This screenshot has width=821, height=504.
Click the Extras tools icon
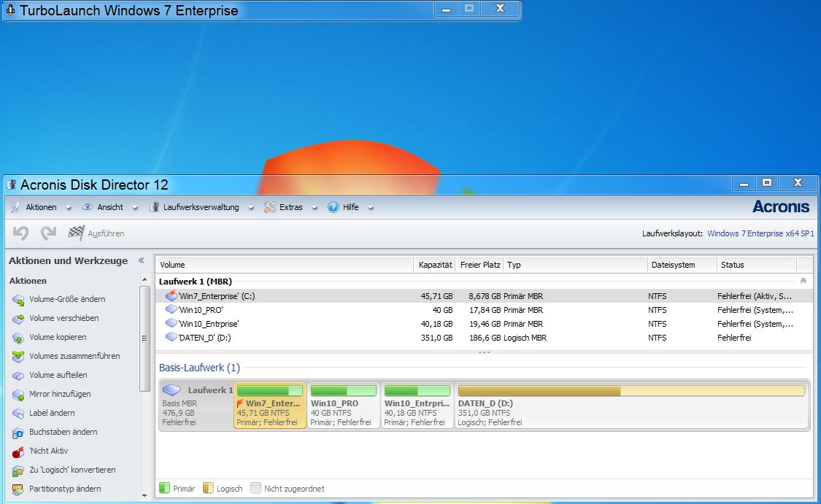pyautogui.click(x=269, y=207)
